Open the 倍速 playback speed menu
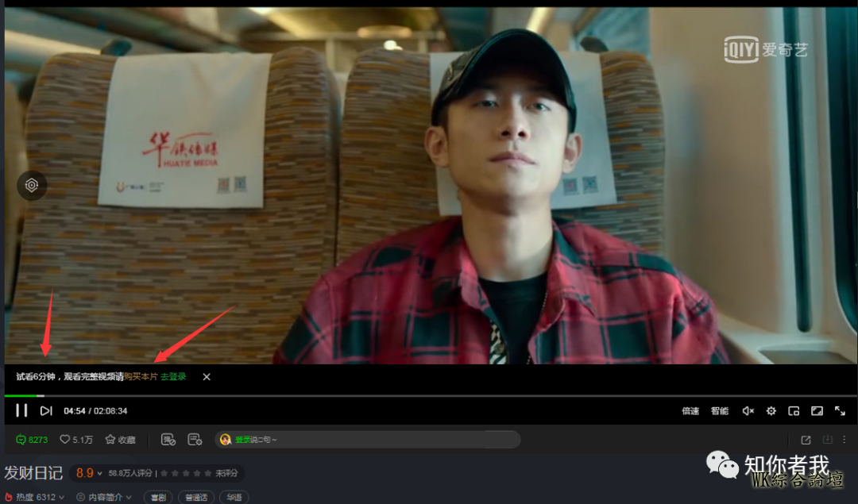Image resolution: width=858 pixels, height=504 pixels. [x=690, y=410]
